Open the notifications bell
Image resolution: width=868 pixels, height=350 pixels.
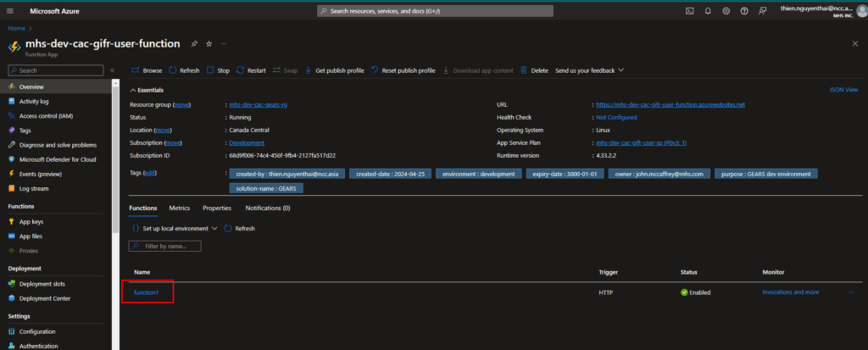coord(708,10)
